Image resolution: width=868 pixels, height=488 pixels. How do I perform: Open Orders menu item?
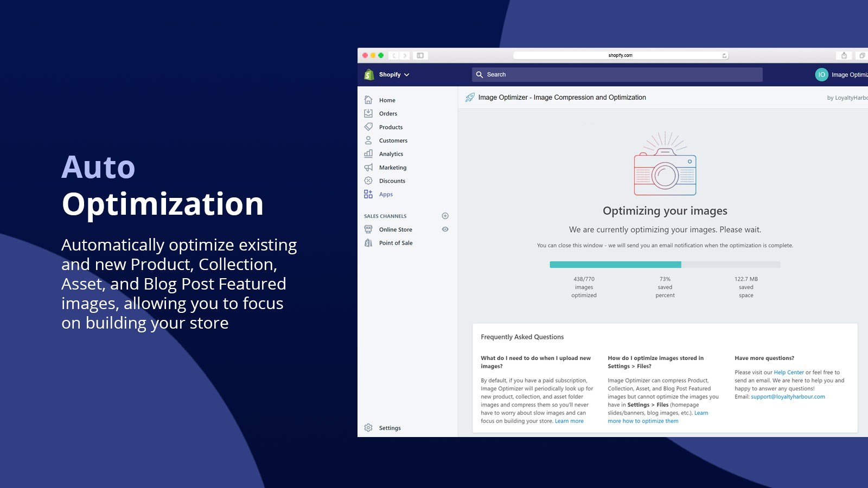point(388,114)
